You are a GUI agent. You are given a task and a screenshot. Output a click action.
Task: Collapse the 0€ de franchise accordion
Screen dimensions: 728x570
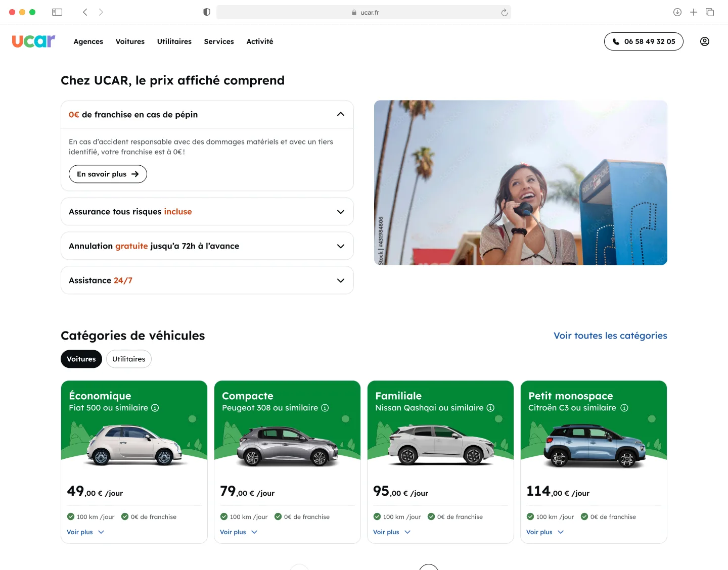tap(207, 115)
